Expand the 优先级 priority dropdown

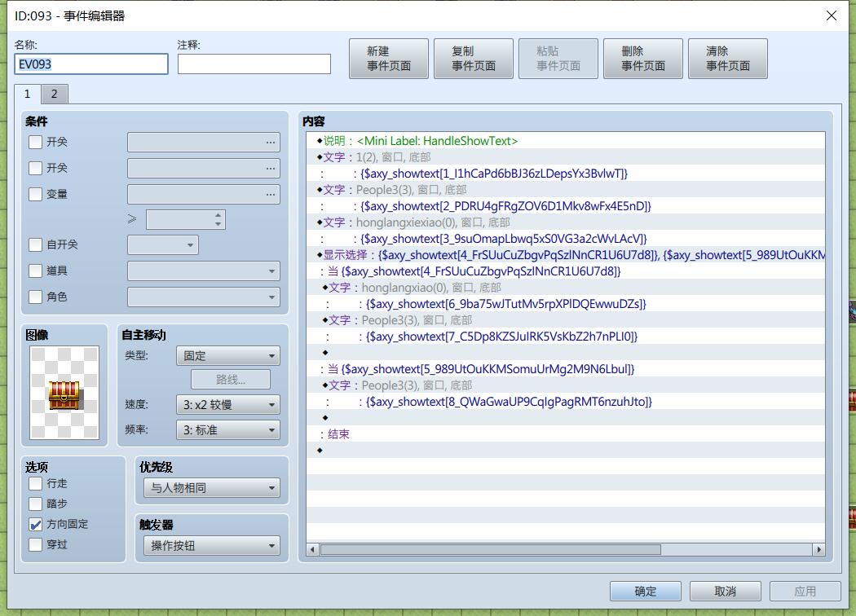point(212,488)
